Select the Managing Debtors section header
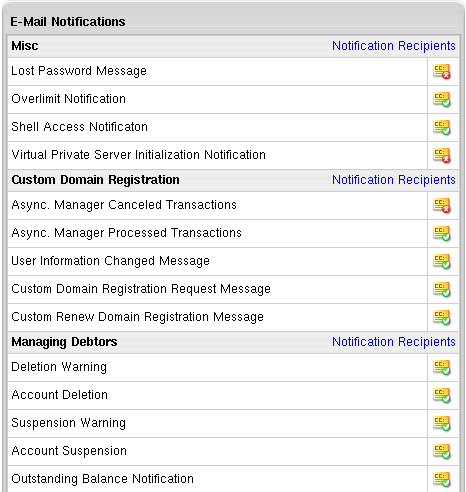This screenshot has height=492, width=466. [64, 342]
